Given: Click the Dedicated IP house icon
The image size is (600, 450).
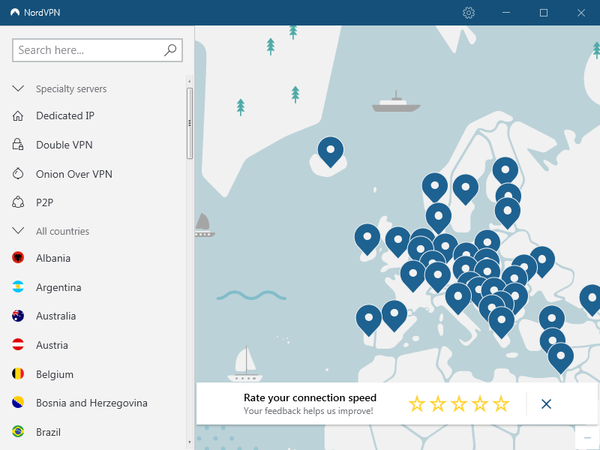Looking at the screenshot, I should coord(18,116).
